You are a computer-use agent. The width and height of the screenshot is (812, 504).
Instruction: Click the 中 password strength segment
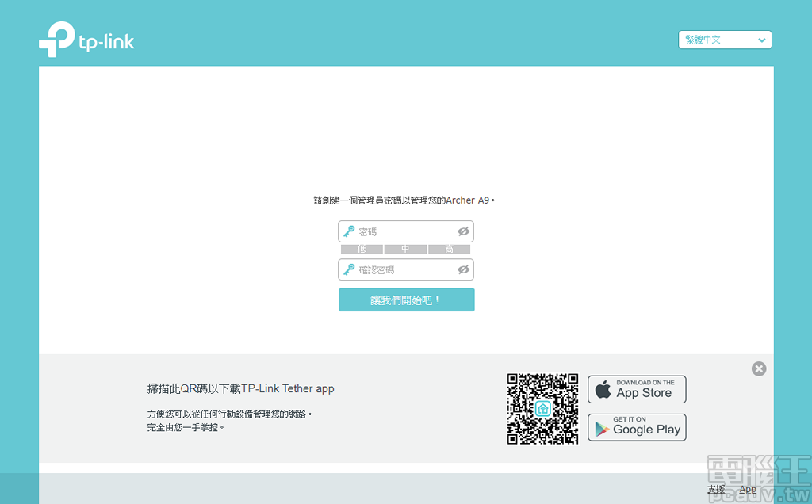(x=405, y=250)
